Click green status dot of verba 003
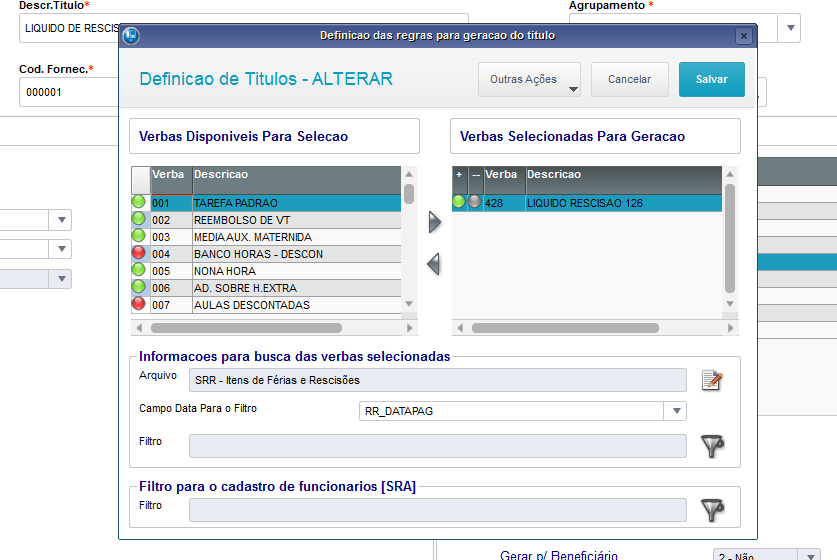The width and height of the screenshot is (837, 560). click(x=139, y=235)
